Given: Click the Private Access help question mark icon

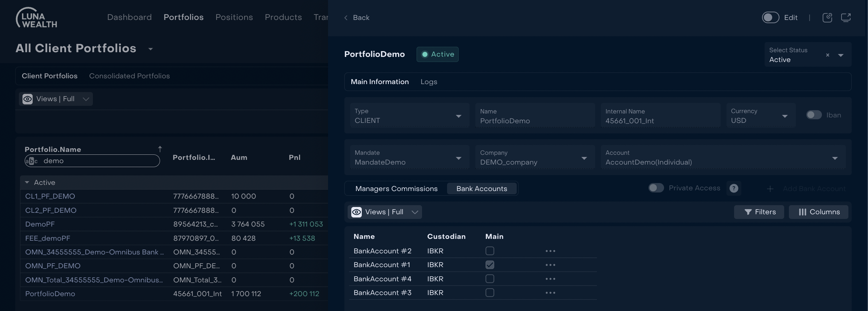Looking at the screenshot, I should (x=733, y=188).
